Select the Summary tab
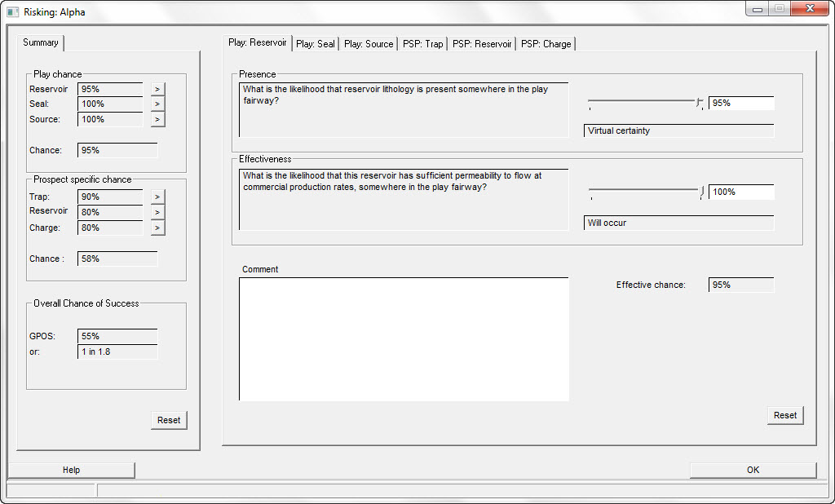The height and width of the screenshot is (504, 835). 41,42
